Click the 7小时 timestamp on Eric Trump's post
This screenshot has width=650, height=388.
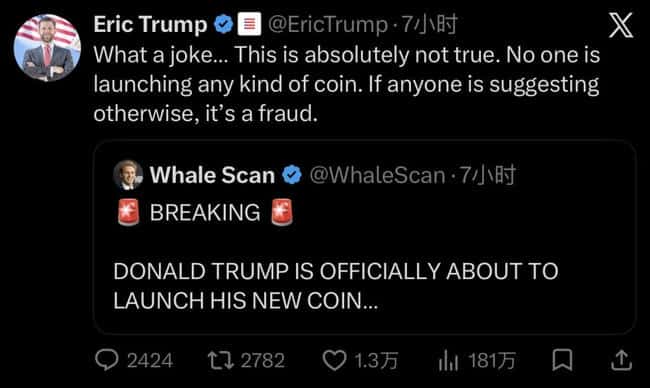point(429,24)
